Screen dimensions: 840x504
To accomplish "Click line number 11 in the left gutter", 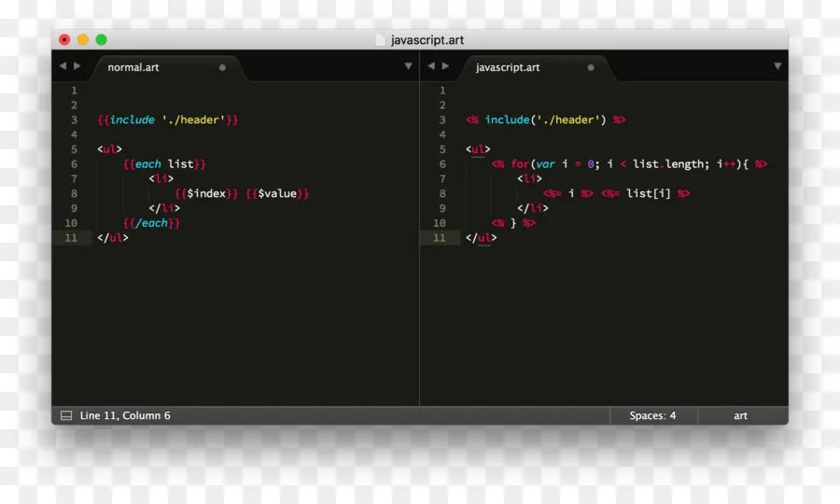I will [71, 238].
